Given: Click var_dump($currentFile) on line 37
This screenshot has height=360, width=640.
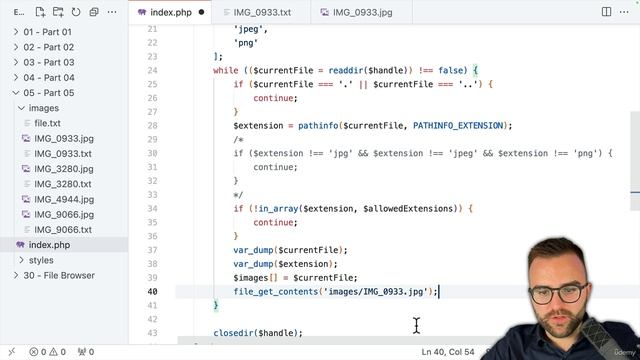Looking at the screenshot, I should [x=290, y=250].
